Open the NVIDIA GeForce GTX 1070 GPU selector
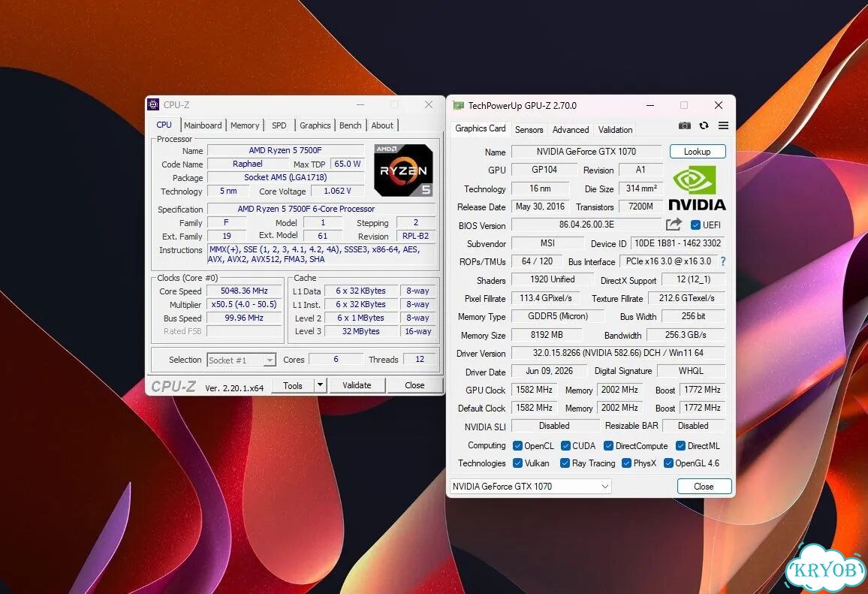The width and height of the screenshot is (868, 594). click(x=530, y=486)
